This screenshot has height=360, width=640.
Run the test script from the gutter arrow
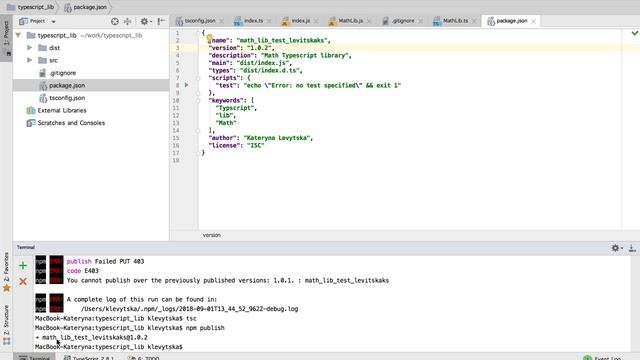(187, 85)
